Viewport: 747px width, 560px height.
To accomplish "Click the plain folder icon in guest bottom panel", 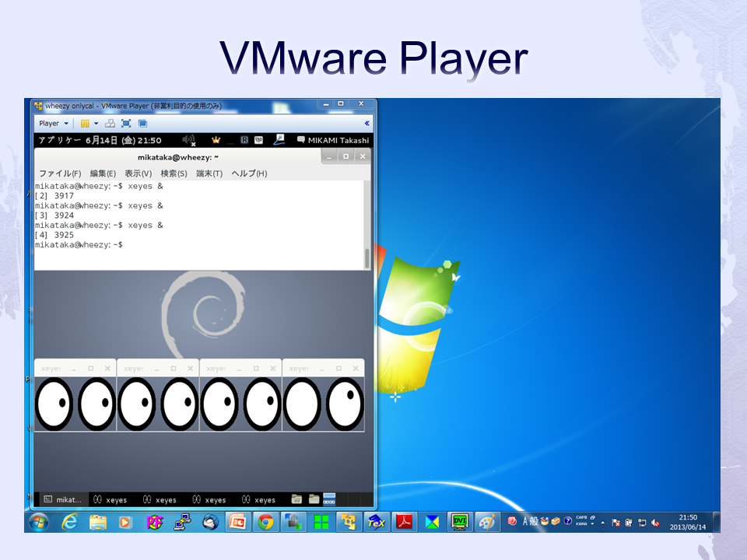I will 314,499.
